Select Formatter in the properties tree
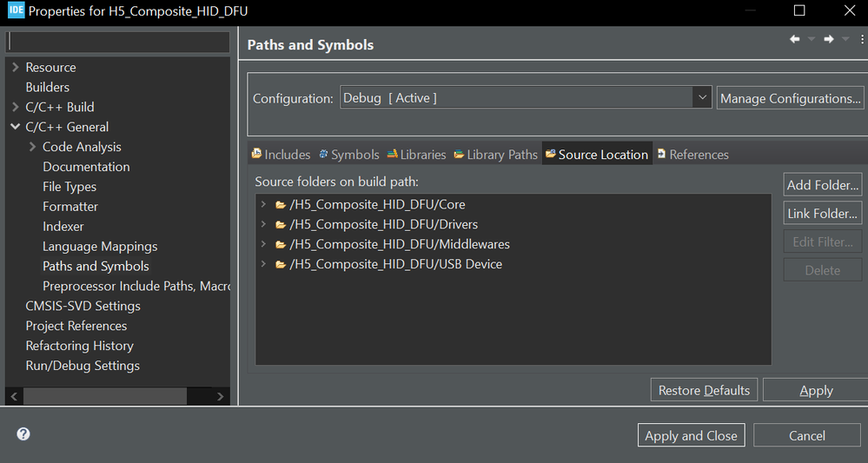This screenshot has width=868, height=463. (x=70, y=207)
